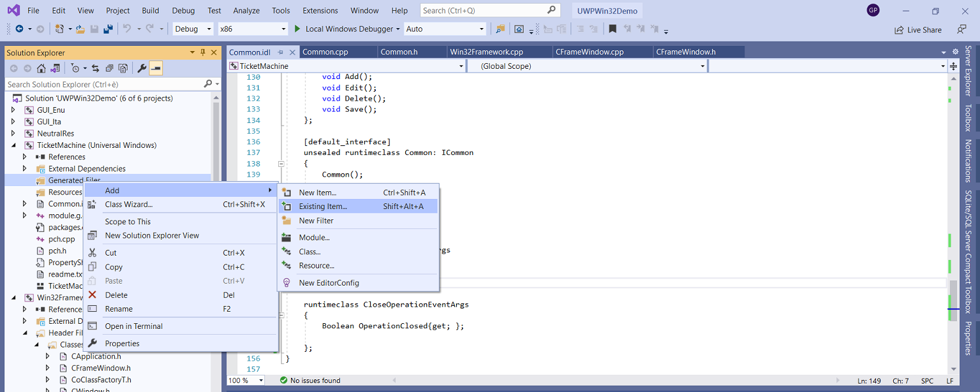Close the Solution Explorer panel
980x392 pixels.
[x=214, y=52]
